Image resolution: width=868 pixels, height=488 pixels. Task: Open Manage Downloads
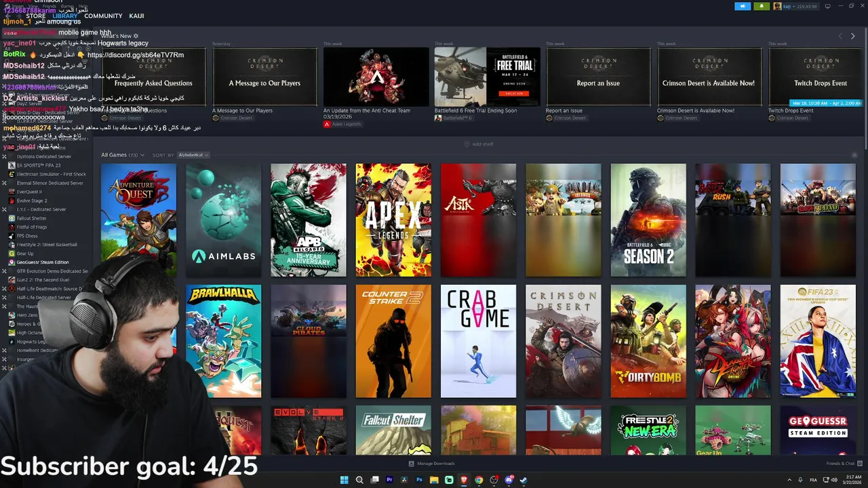click(x=431, y=464)
